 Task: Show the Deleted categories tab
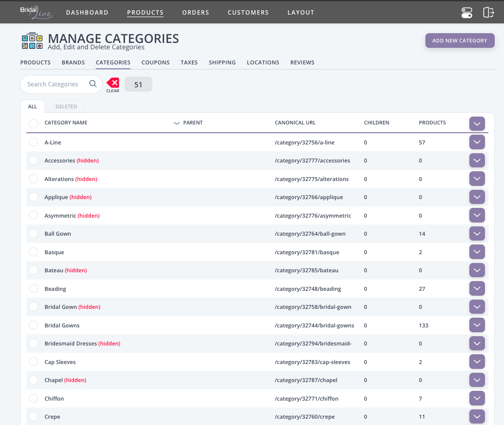pyautogui.click(x=66, y=106)
